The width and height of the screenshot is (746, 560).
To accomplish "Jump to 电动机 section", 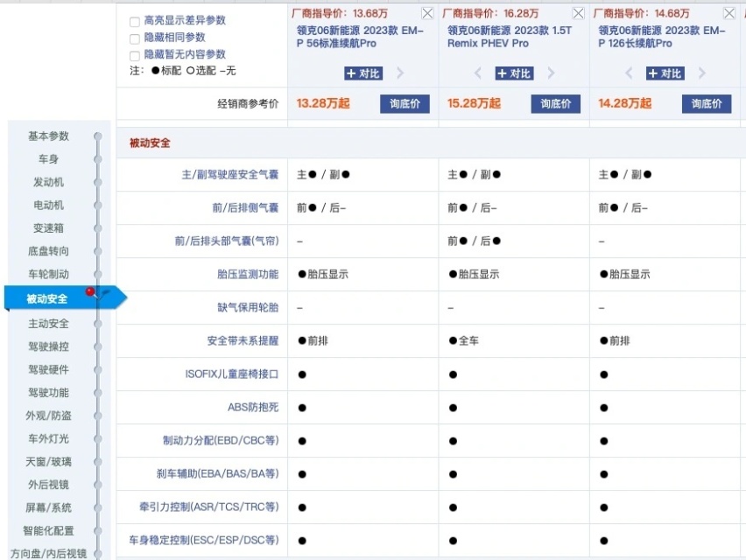I will tap(48, 206).
